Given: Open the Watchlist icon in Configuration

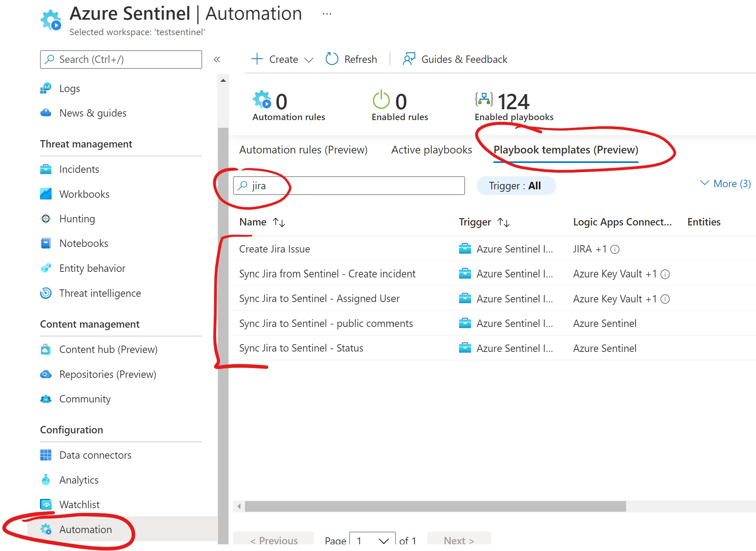Looking at the screenshot, I should [x=46, y=504].
